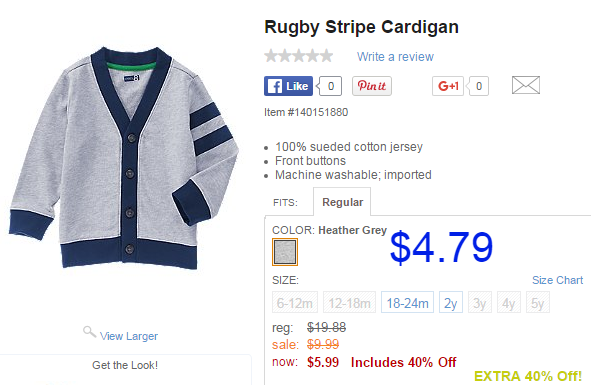
Task: Select size 6-12m option
Action: 295,302
